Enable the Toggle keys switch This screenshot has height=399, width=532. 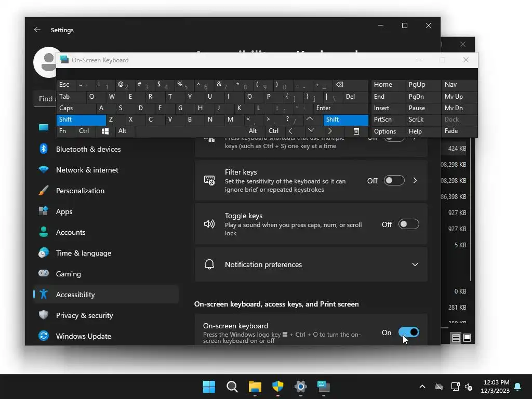click(x=408, y=224)
